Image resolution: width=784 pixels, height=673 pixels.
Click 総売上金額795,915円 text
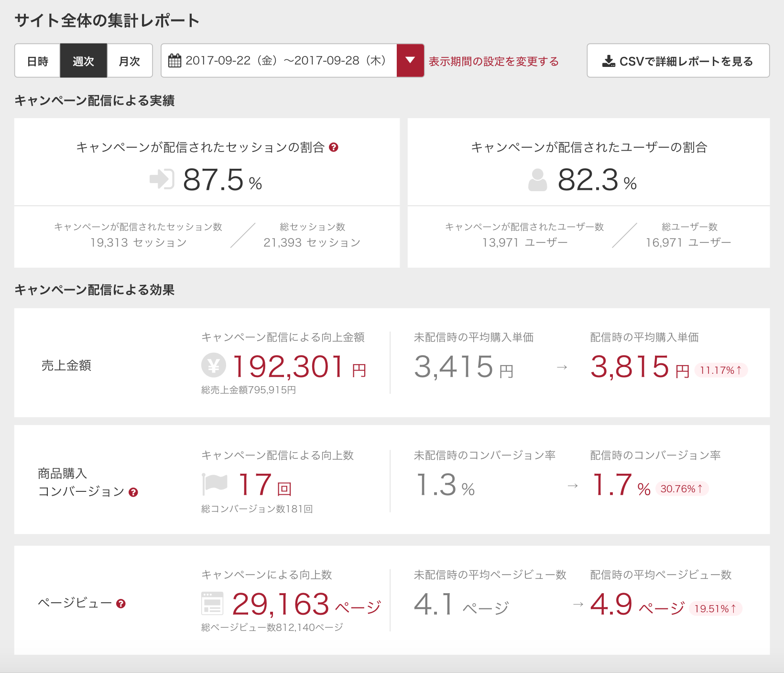[249, 390]
